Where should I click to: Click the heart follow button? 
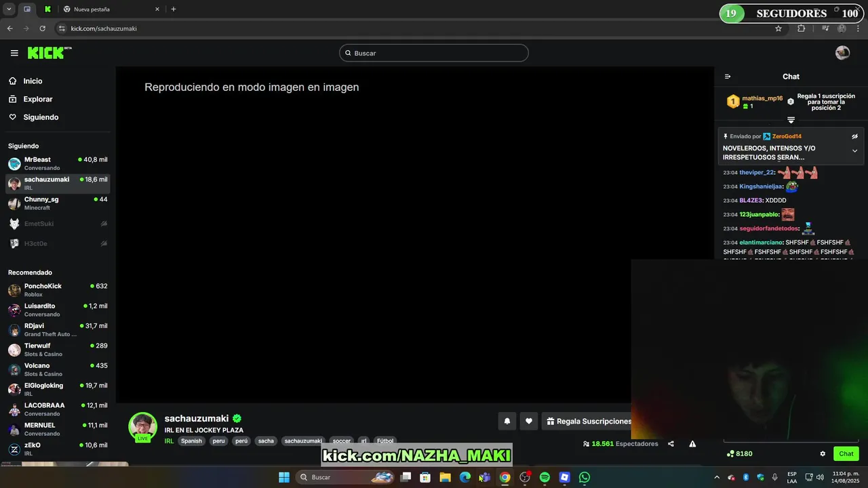529,421
